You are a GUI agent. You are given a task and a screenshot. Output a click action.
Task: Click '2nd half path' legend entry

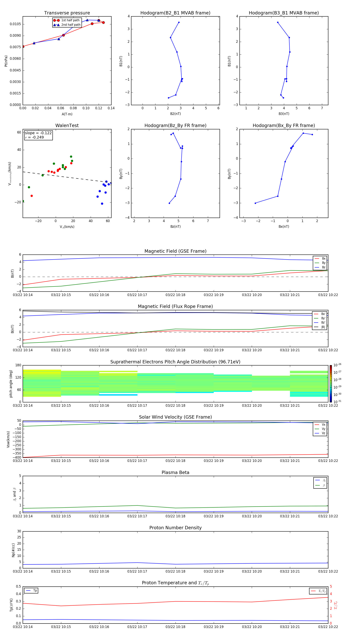[67, 25]
